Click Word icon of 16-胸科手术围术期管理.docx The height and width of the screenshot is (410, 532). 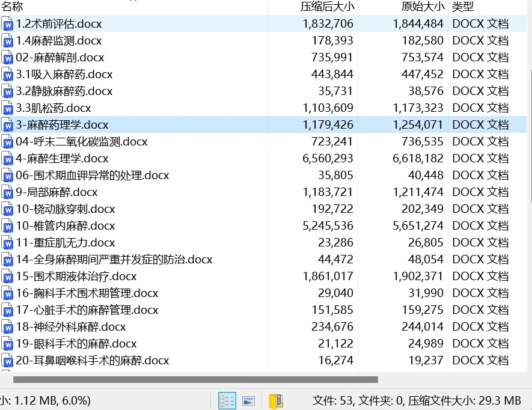7,293
